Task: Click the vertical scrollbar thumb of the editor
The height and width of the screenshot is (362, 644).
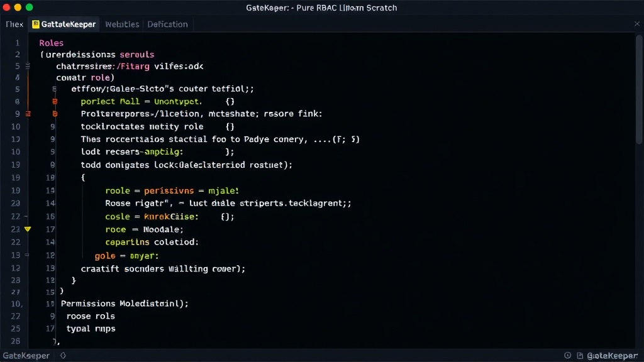Action: pyautogui.click(x=639, y=89)
